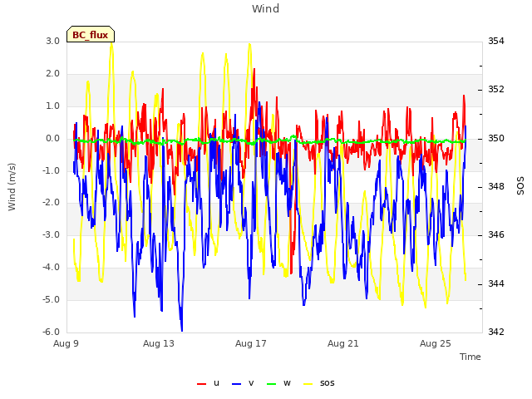Viewport: 532px width, 399px height.
Task: Click the BC_flux annotation label
Action: [91, 34]
